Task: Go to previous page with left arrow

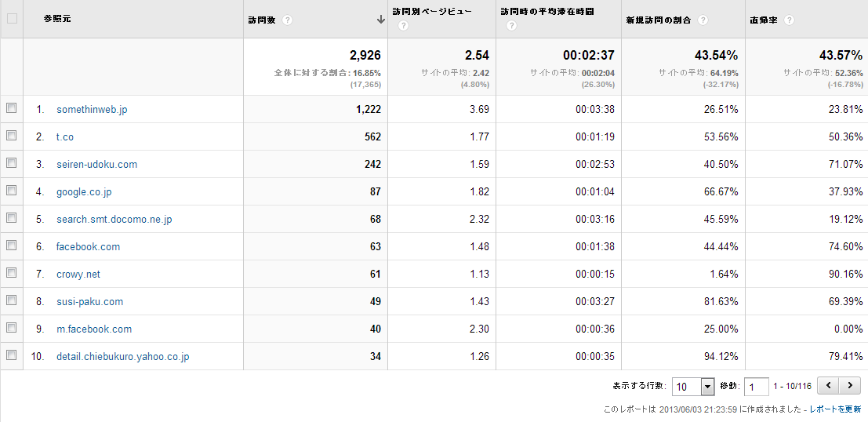Action: point(828,386)
